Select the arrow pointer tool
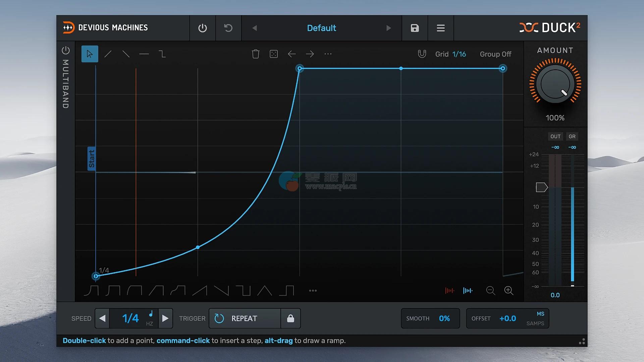The height and width of the screenshot is (362, 644). pyautogui.click(x=90, y=54)
